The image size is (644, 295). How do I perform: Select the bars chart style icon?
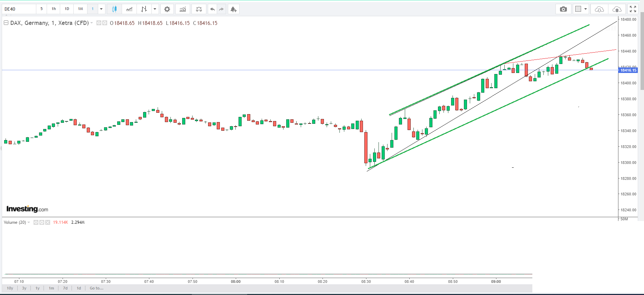144,9
